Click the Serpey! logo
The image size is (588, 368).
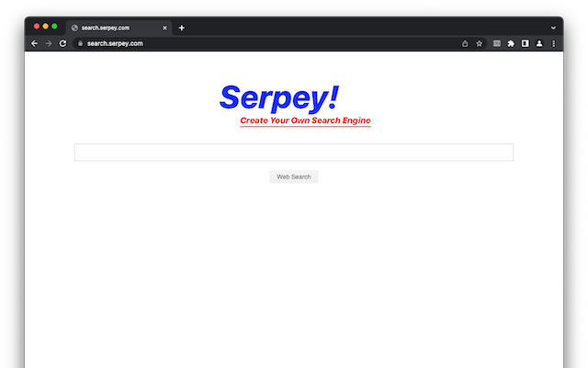point(279,98)
